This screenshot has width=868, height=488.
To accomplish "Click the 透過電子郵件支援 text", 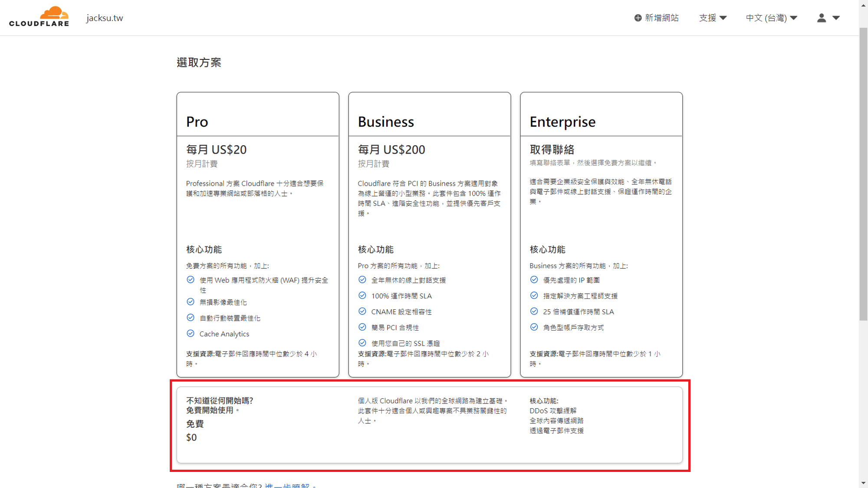I will [x=557, y=430].
